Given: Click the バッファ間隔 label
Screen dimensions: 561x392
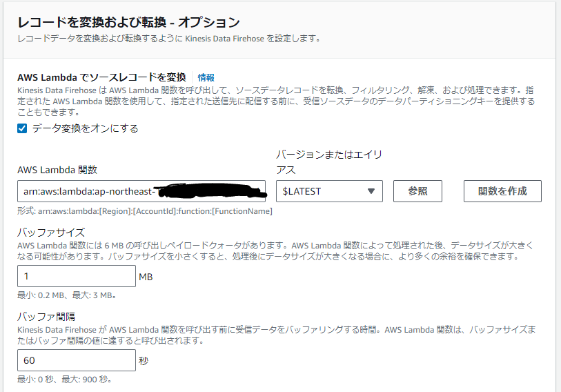Looking at the screenshot, I should 46,317.
